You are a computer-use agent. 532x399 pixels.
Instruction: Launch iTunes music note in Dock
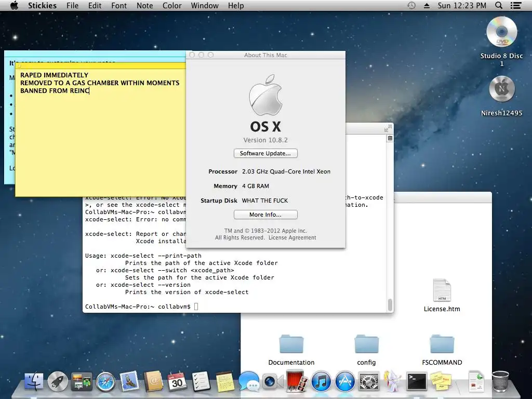pos(321,381)
